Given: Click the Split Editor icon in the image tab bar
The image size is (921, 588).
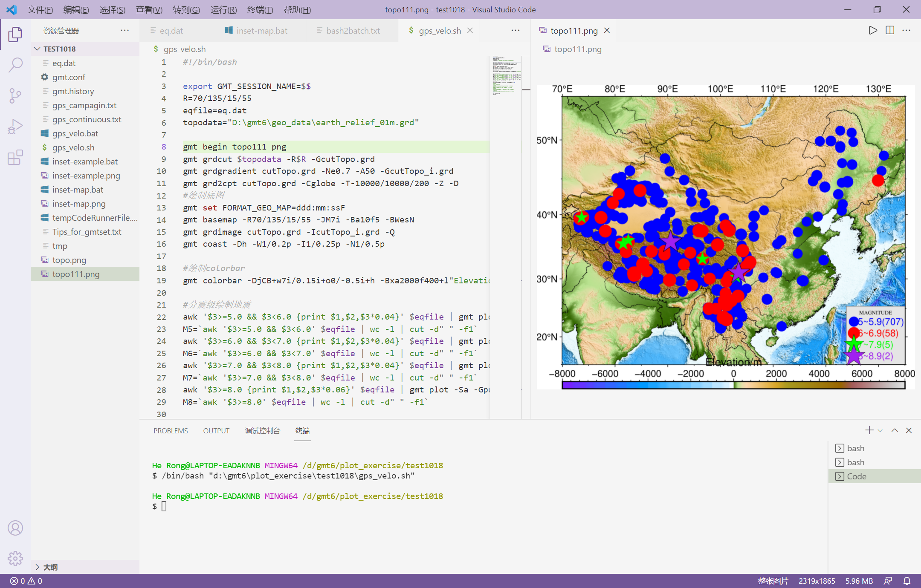Looking at the screenshot, I should click(x=889, y=30).
